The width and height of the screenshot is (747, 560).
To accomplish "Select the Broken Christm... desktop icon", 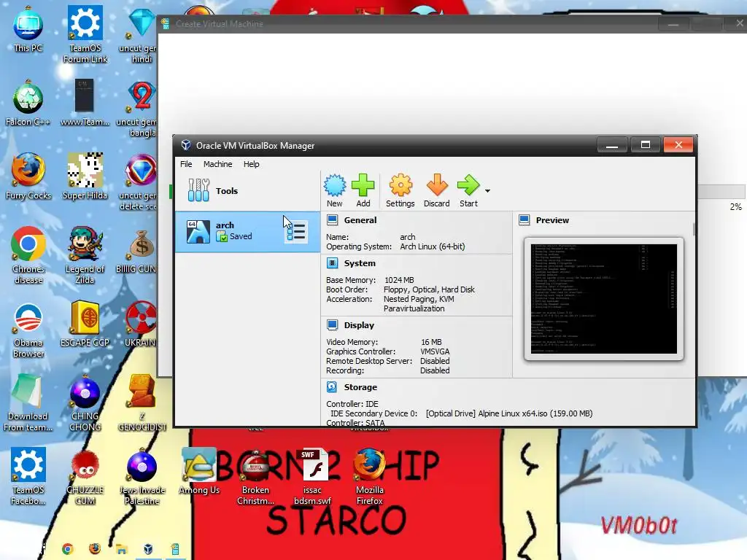I will [255, 477].
